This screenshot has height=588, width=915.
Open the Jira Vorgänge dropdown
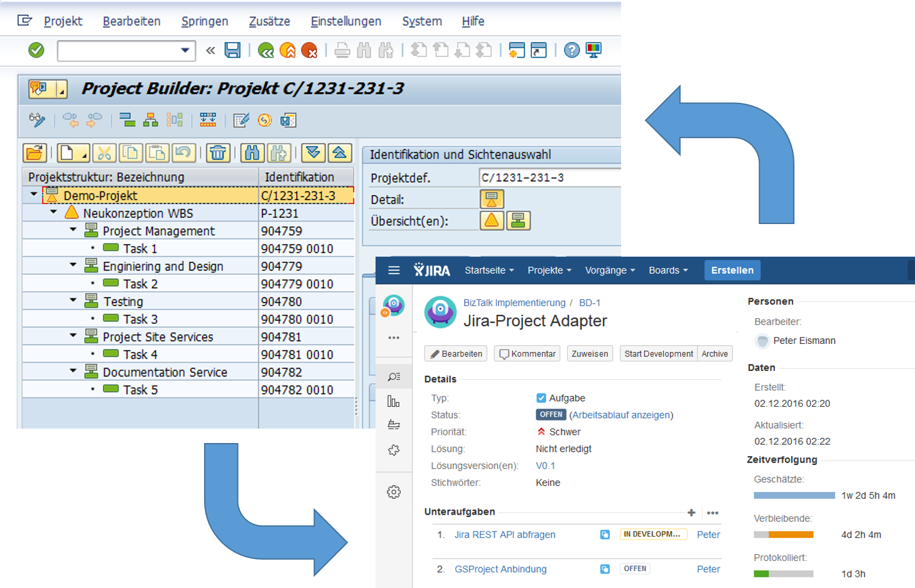[x=610, y=270]
